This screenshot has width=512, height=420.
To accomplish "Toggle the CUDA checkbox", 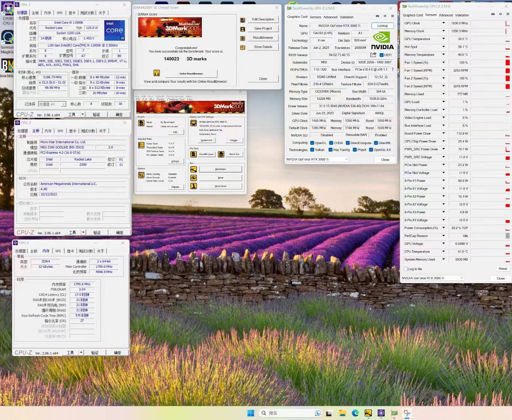I will (x=331, y=143).
